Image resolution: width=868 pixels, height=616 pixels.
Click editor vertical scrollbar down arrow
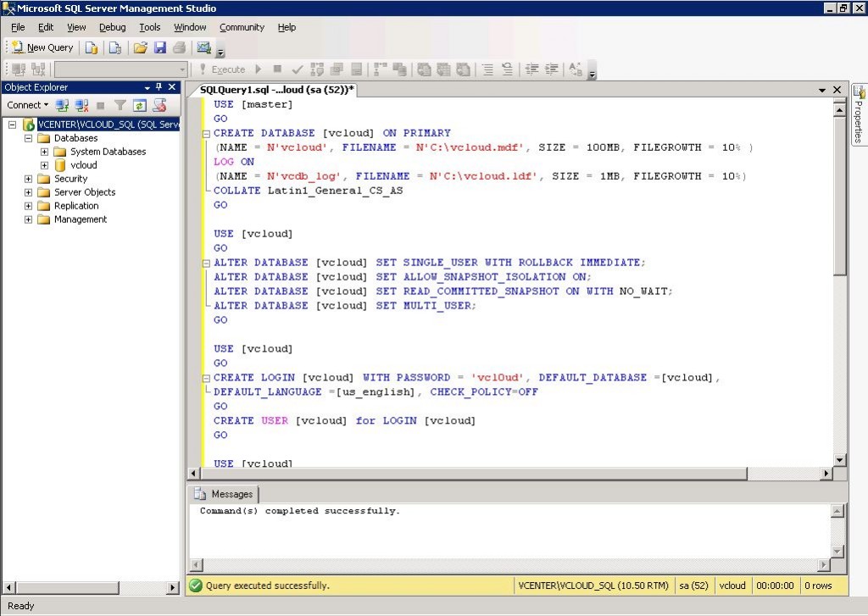pos(840,460)
